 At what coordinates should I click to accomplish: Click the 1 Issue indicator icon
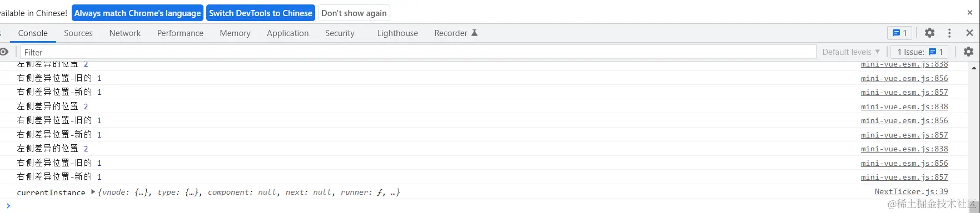933,52
